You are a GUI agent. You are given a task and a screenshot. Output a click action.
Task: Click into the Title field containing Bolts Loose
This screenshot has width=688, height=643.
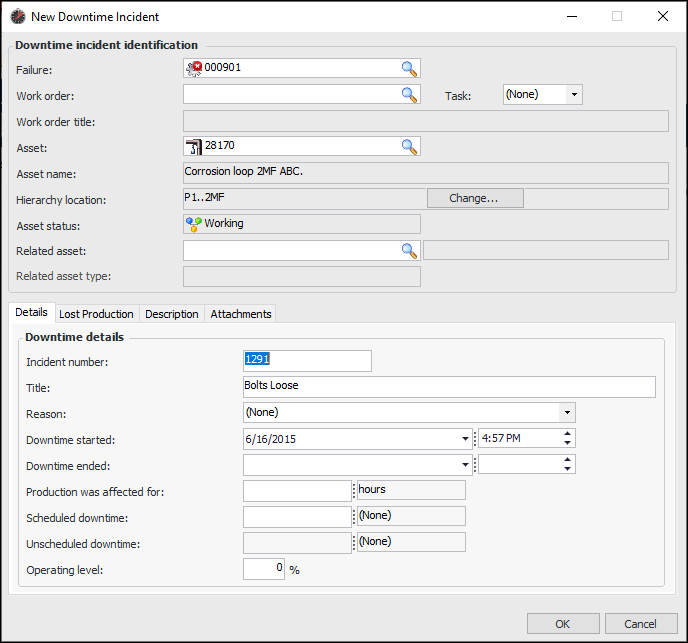pyautogui.click(x=449, y=386)
